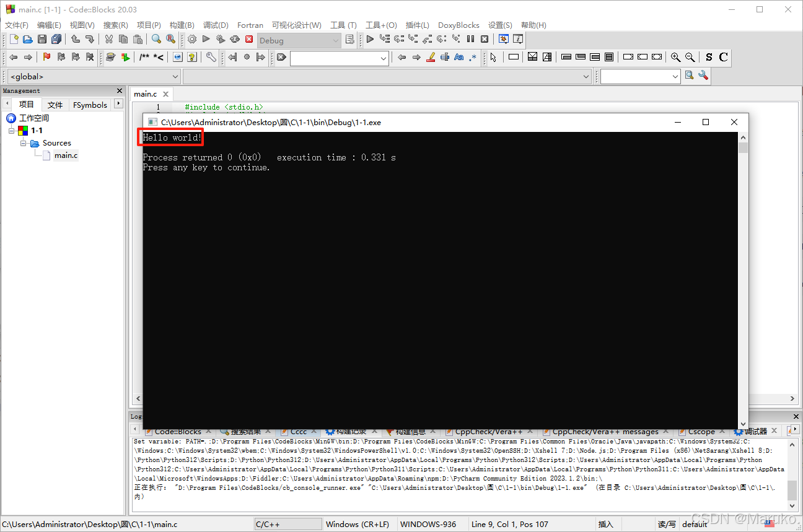Image resolution: width=803 pixels, height=532 pixels.
Task: Click the FSymbols button in Management panel
Action: (89, 105)
